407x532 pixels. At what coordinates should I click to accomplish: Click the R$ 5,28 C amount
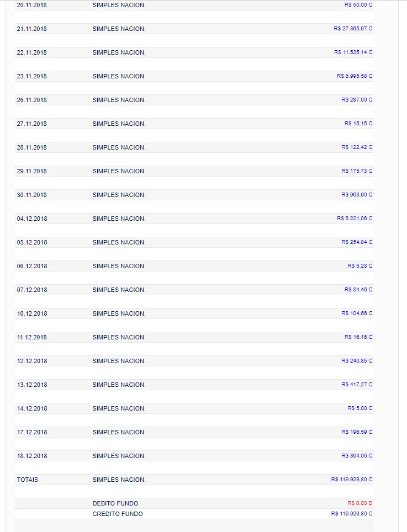click(360, 266)
